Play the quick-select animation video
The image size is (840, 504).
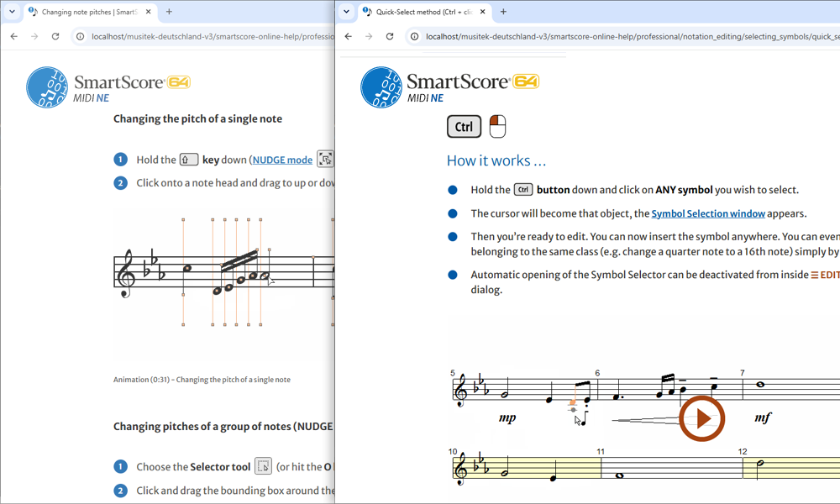pos(701,418)
